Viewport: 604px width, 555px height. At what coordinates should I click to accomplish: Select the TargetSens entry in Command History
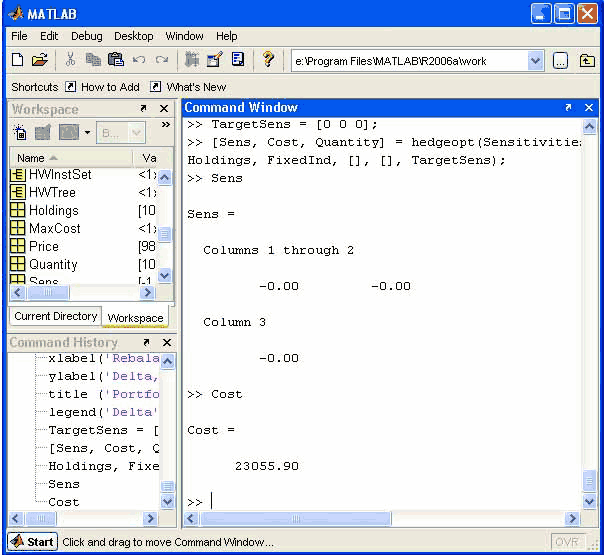coord(103,430)
